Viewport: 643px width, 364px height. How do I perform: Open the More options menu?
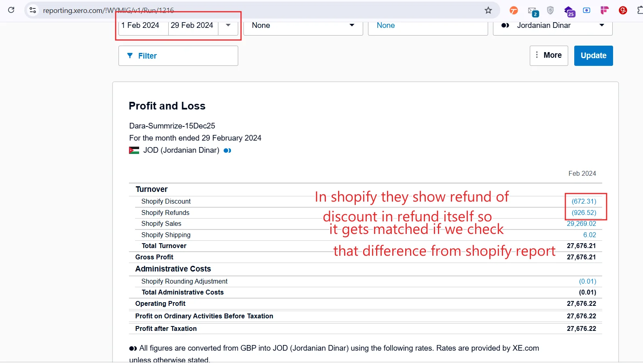point(549,55)
